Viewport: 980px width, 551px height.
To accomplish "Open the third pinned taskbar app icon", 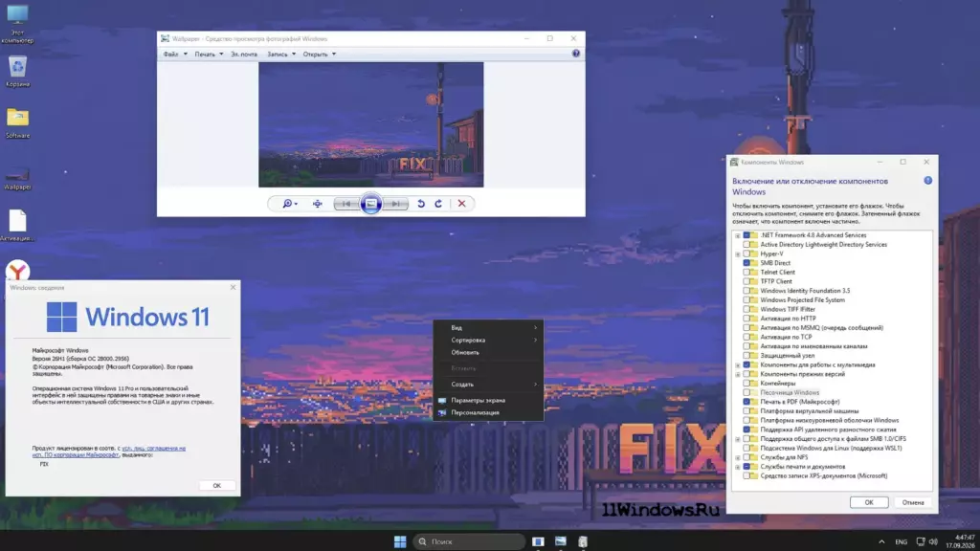I will pyautogui.click(x=583, y=541).
